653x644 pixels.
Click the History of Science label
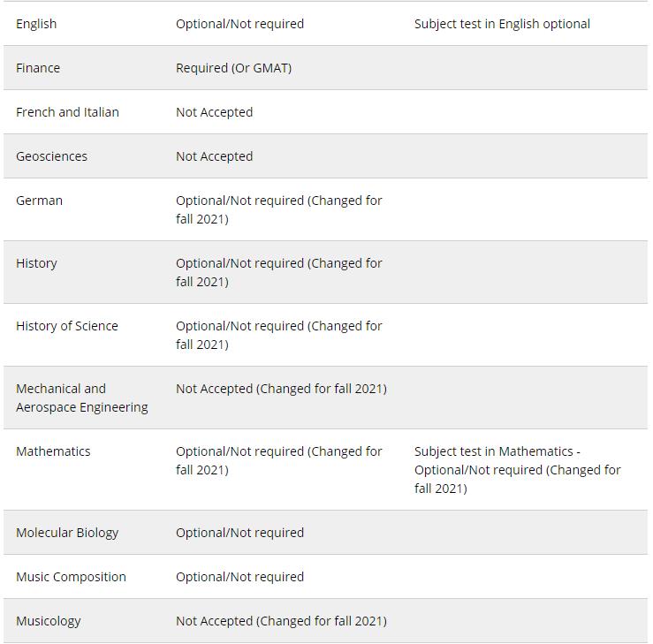click(66, 326)
